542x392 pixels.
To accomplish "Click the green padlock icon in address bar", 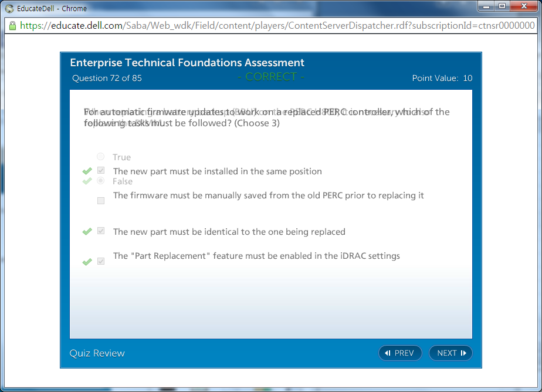I will click(12, 26).
